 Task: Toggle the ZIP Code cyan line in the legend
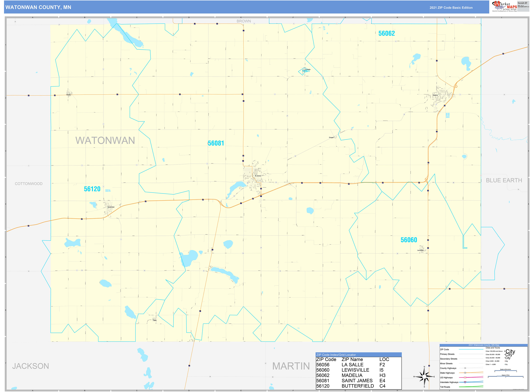pos(471,349)
